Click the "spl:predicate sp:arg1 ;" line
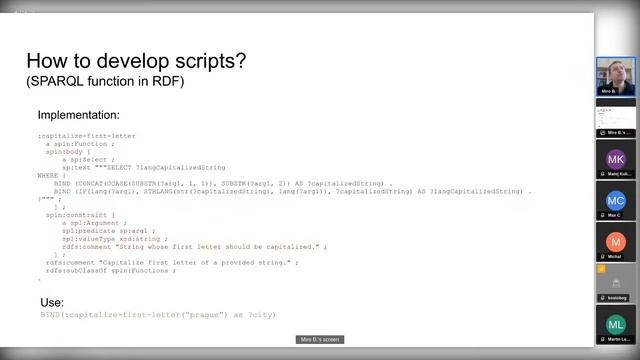The image size is (640, 360). [x=109, y=231]
